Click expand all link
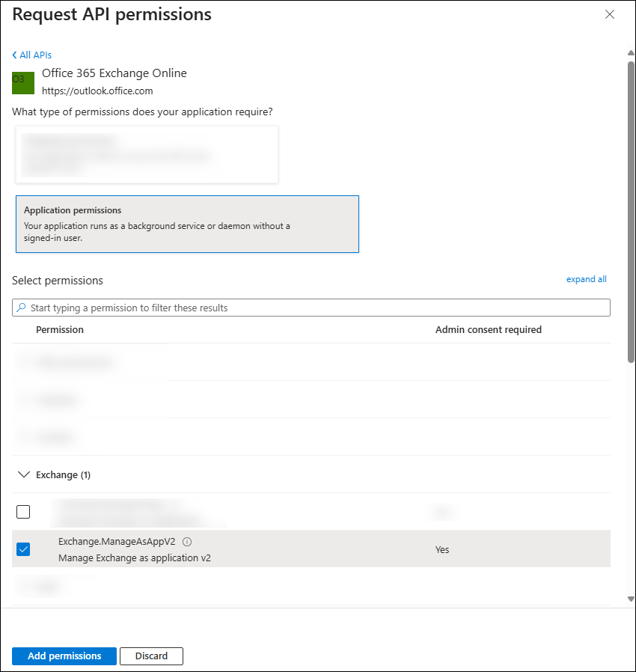The image size is (636, 672). 587,279
